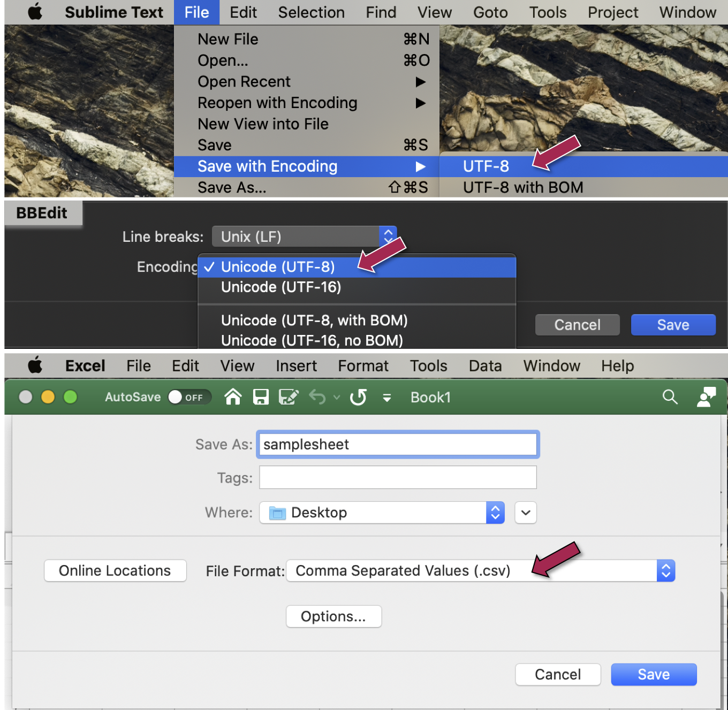Select UTF-8 with BOM in submenu
Viewport: 728px width, 710px height.
583,187
